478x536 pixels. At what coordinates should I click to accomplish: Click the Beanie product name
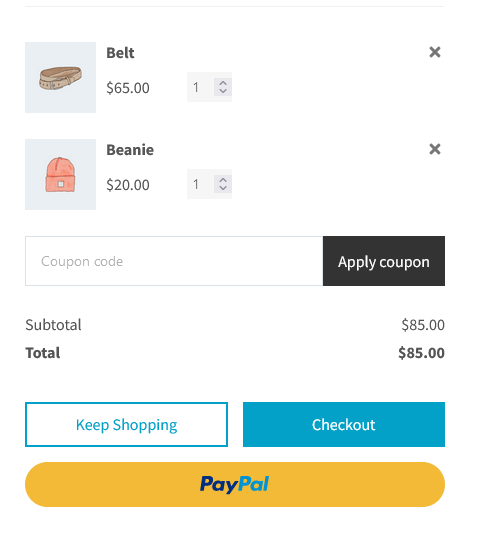pyautogui.click(x=130, y=150)
